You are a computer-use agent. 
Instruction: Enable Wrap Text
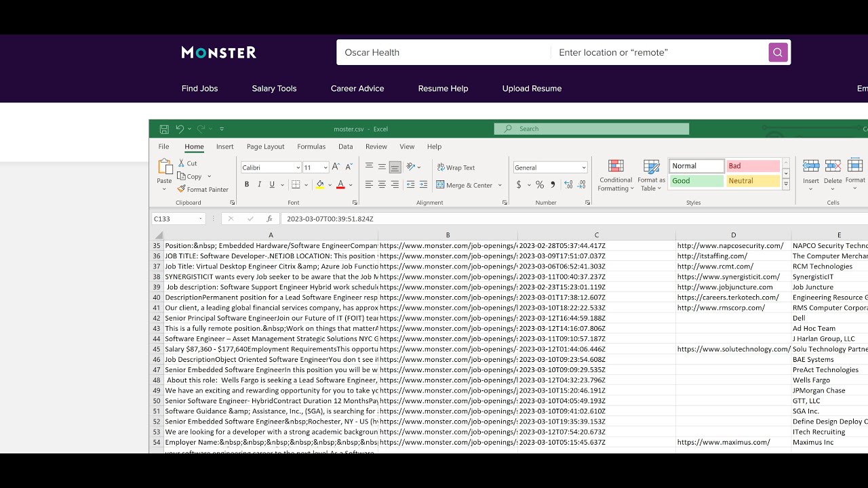456,167
